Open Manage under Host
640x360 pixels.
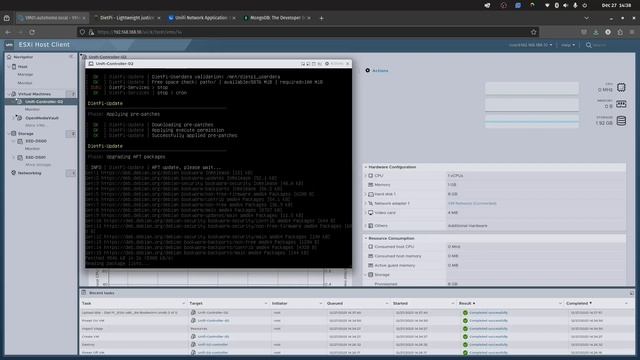[x=25, y=75]
